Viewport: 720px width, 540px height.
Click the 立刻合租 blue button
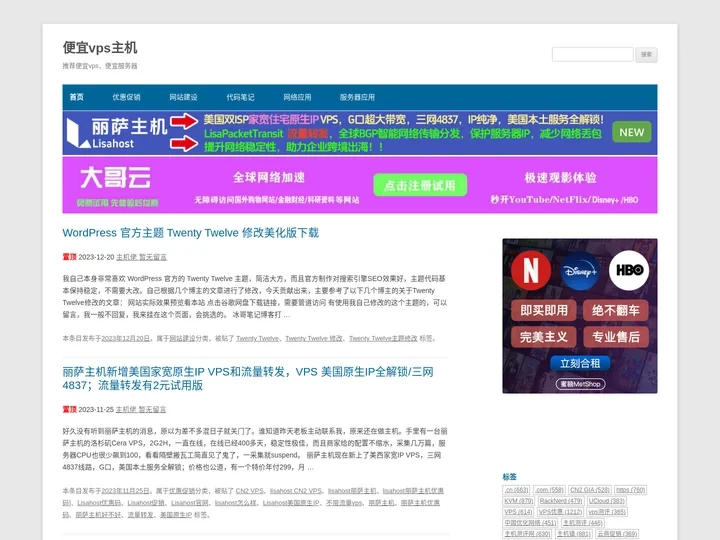[x=580, y=363]
